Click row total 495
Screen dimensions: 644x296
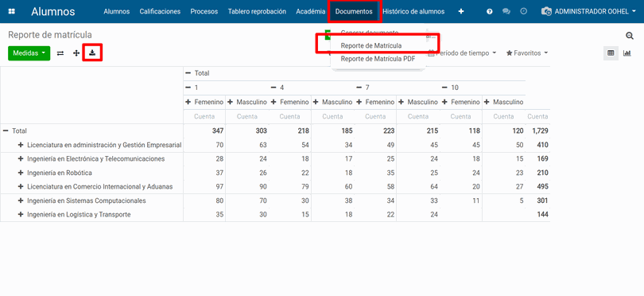[542, 187]
